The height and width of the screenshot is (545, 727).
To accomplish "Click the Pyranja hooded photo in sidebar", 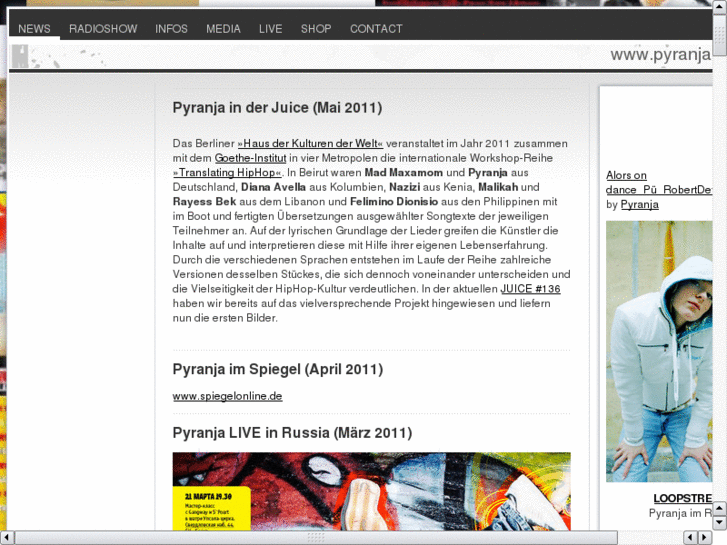I will pyautogui.click(x=659, y=351).
